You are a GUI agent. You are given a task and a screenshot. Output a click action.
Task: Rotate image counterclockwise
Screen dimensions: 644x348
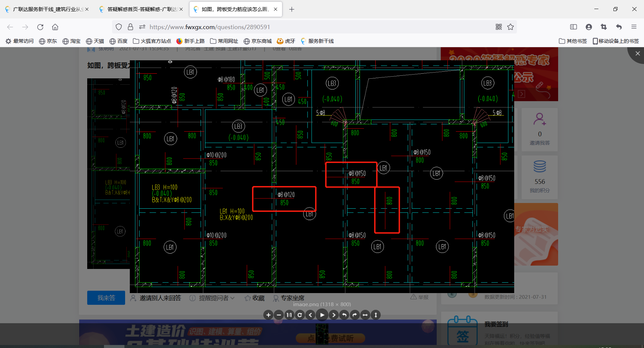pyautogui.click(x=344, y=315)
